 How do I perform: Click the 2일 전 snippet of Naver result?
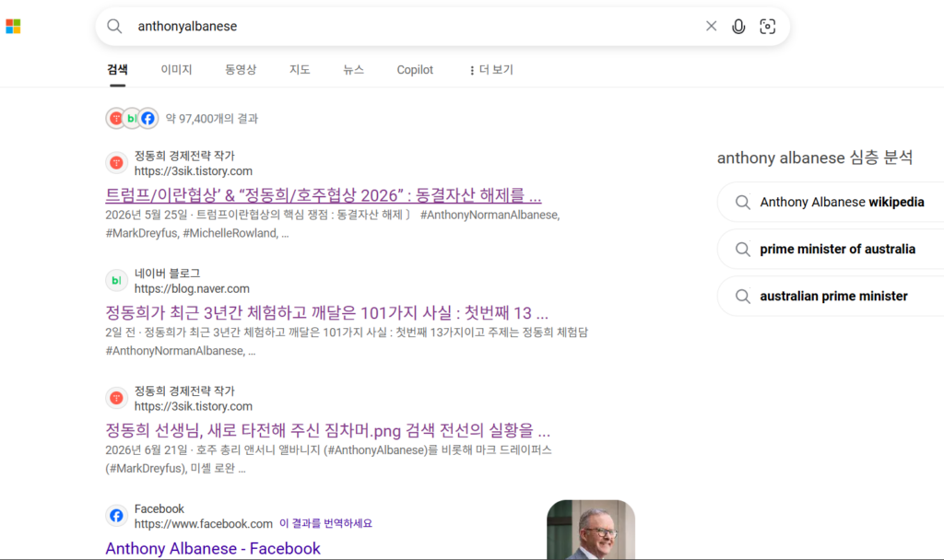point(347,341)
